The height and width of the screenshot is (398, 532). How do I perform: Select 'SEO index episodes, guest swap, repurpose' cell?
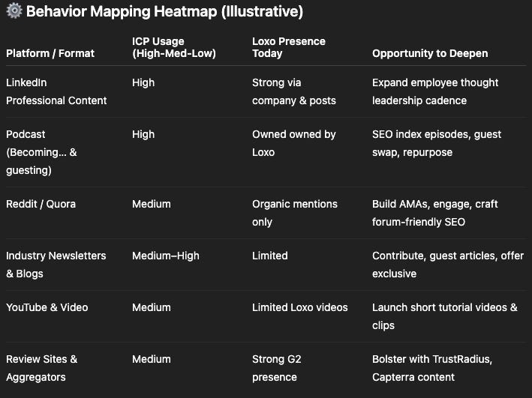tap(437, 143)
